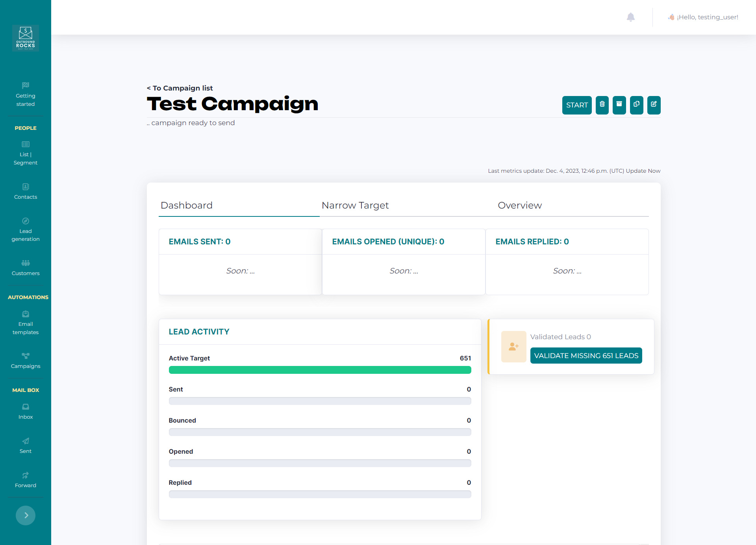The height and width of the screenshot is (545, 756).
Task: Edit campaign using pencil icon
Action: 654,105
